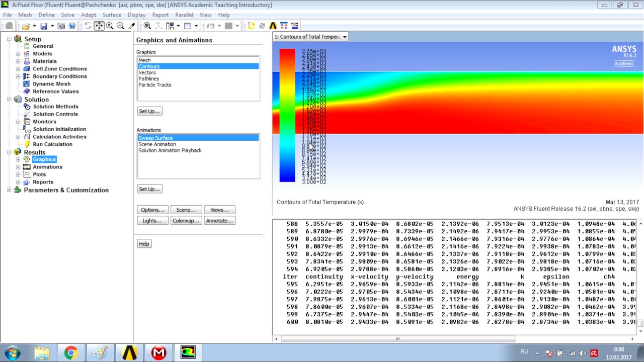Click the fit to window icon
The image size is (644, 362).
[x=147, y=26]
